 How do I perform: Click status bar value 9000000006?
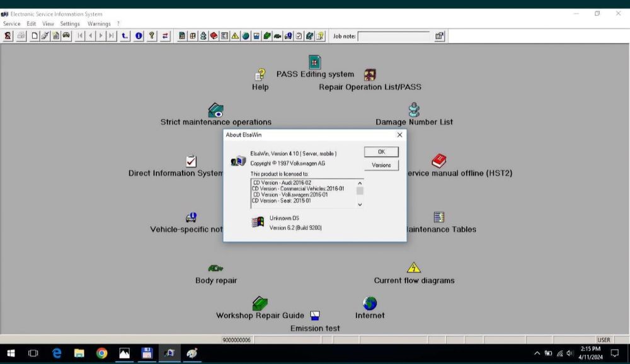click(237, 340)
